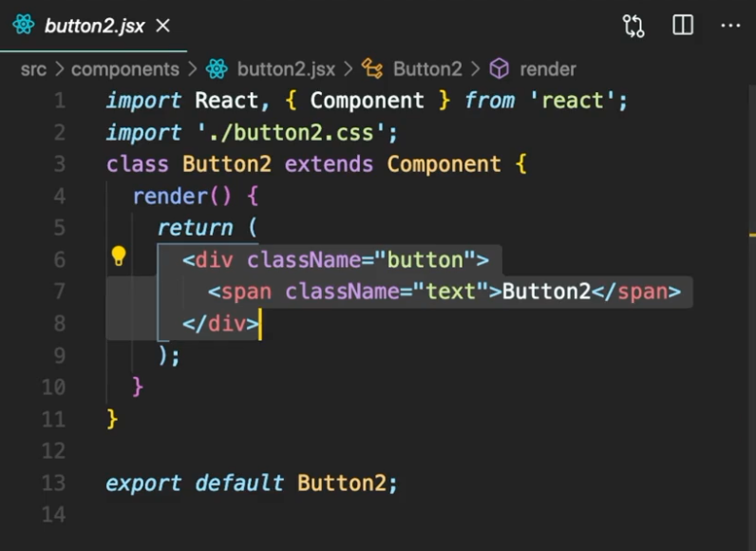Click line number 9 in gutter

click(x=60, y=355)
